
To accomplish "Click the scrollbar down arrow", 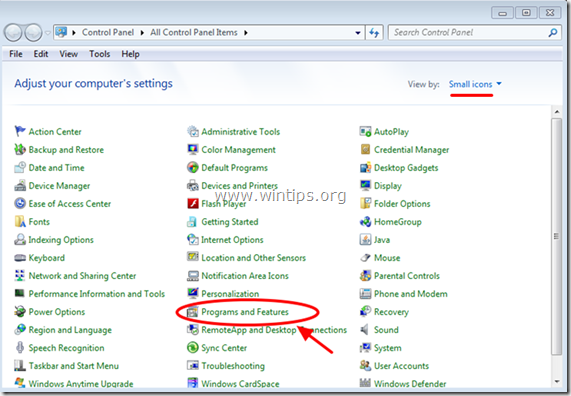I will 556,381.
